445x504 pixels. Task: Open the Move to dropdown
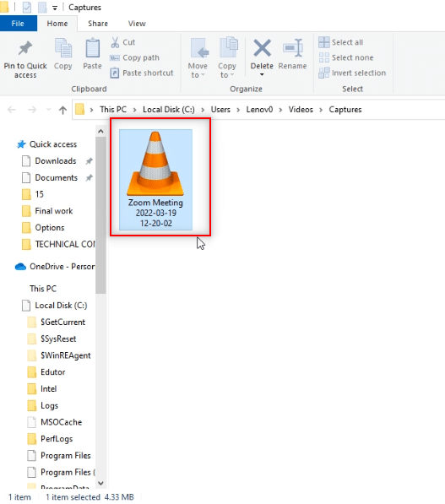(198, 58)
